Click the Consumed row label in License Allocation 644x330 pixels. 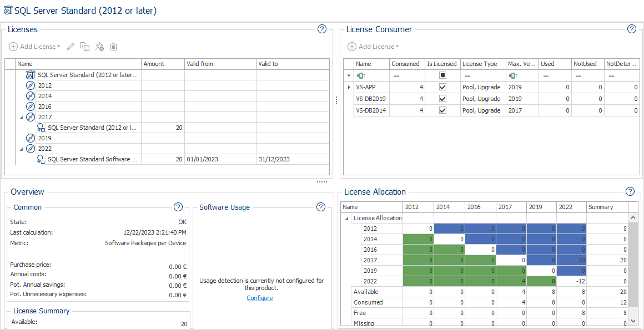pos(368,302)
